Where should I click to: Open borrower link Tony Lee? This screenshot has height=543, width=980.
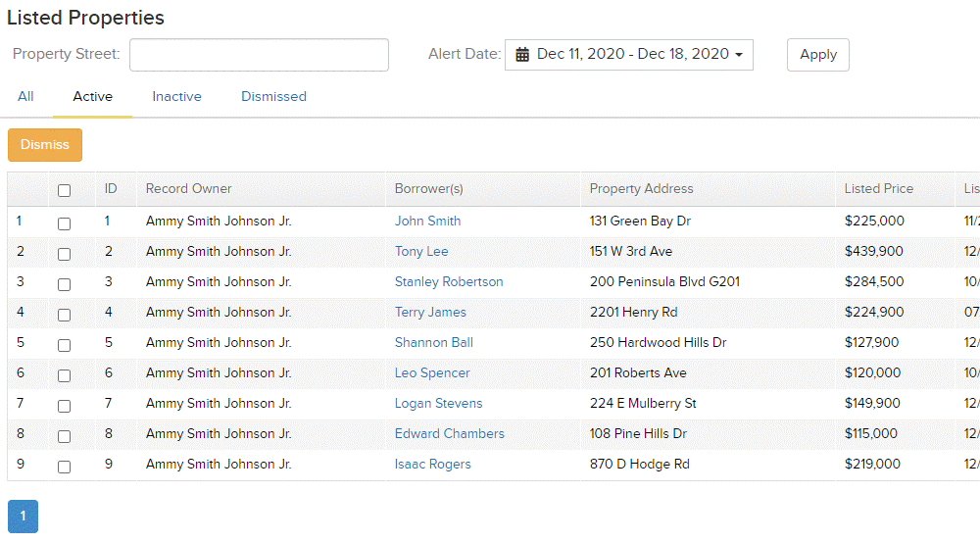click(421, 251)
